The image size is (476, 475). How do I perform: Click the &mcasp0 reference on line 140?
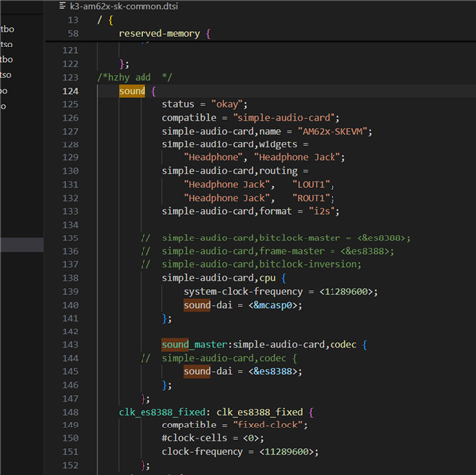coord(273,305)
